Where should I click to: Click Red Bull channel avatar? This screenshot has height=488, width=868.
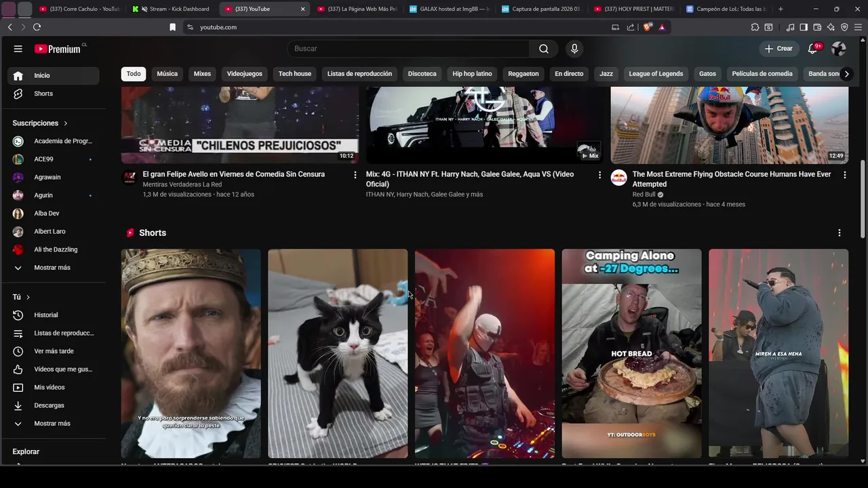(618, 178)
